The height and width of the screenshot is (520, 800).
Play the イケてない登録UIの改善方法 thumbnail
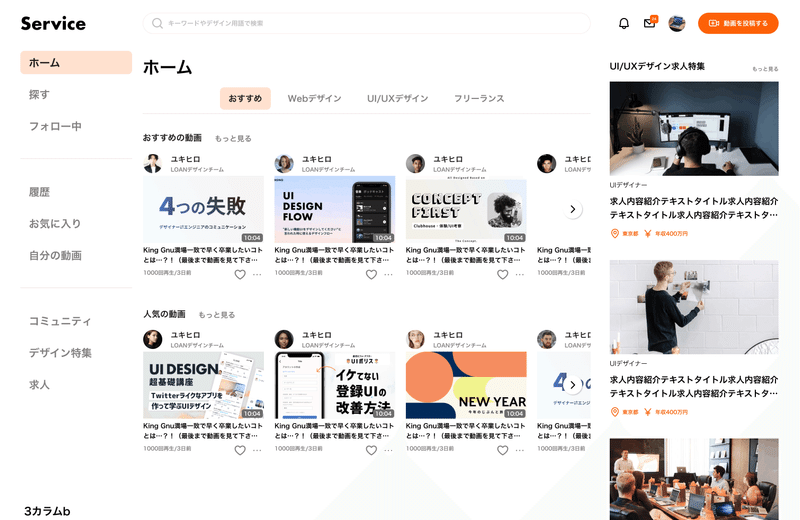pos(335,385)
